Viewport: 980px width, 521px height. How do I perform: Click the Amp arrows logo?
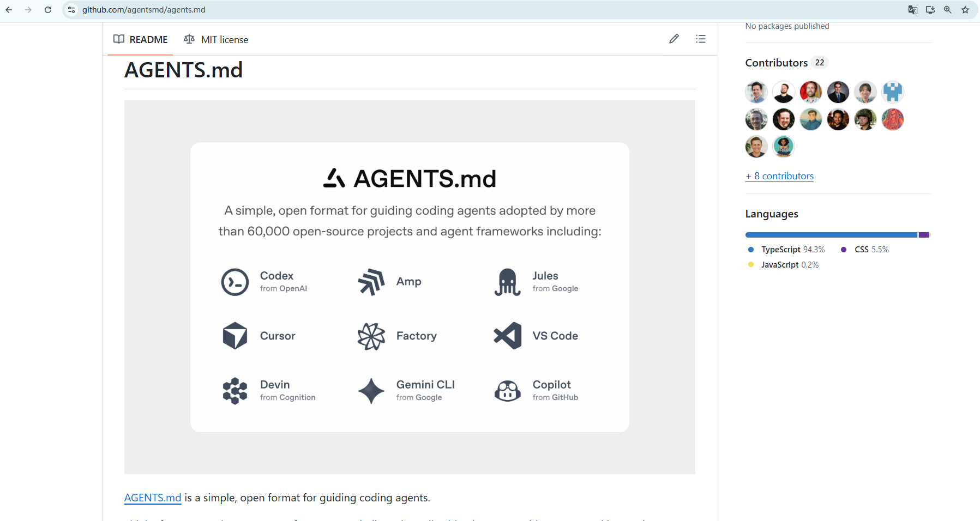coord(371,282)
